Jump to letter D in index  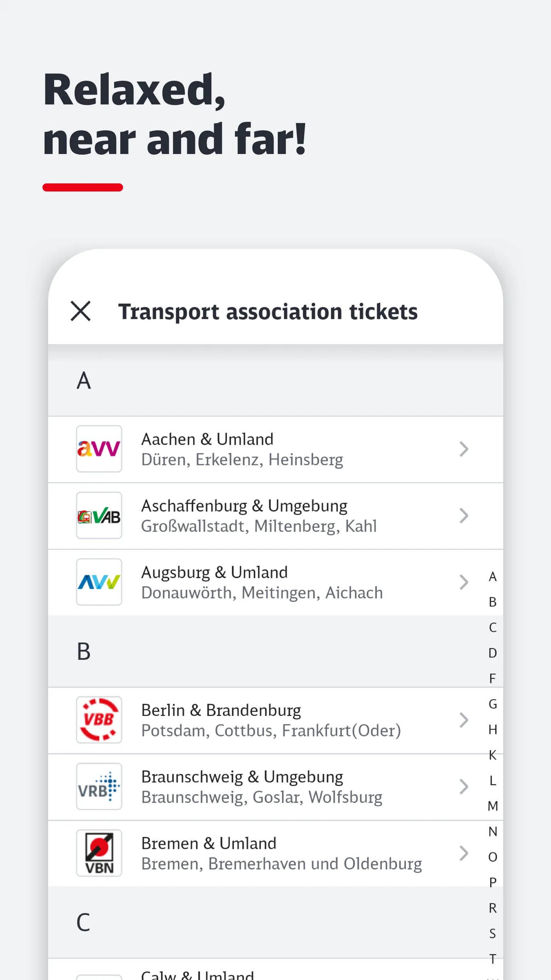(493, 653)
